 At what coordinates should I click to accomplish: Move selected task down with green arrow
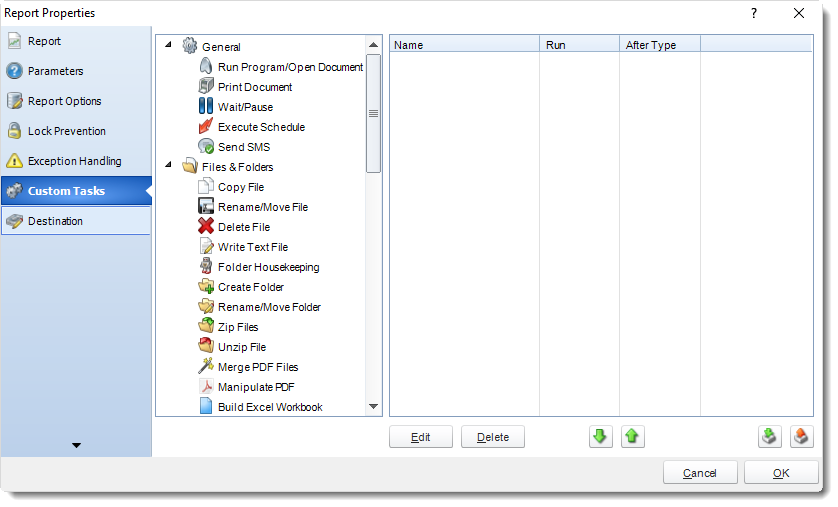coord(600,437)
